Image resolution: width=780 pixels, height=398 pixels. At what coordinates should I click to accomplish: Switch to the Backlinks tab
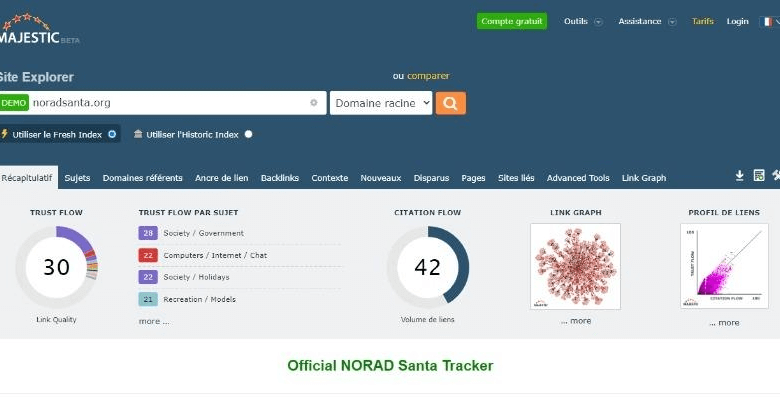(x=280, y=178)
